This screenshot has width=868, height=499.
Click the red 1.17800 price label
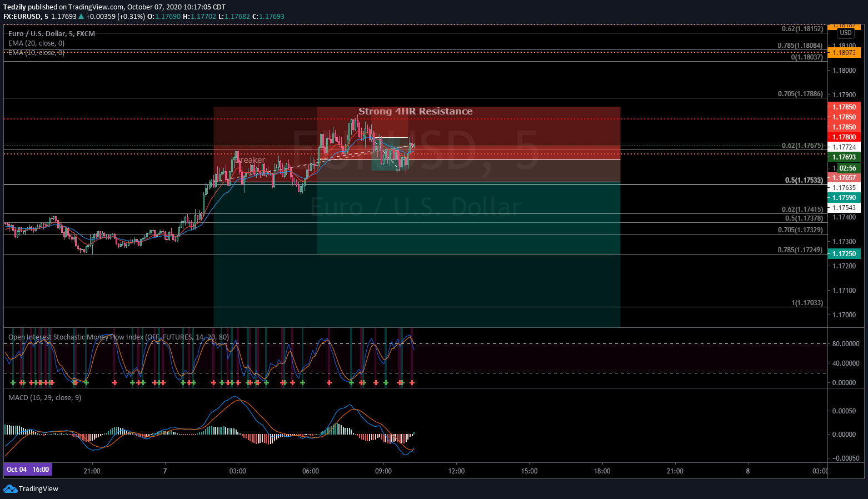844,137
